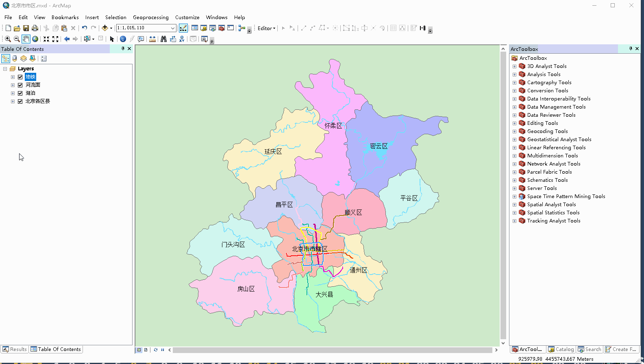This screenshot has width=644, height=364.
Task: Uncheck the 北京各区县 layer checkbox
Action: tap(20, 101)
